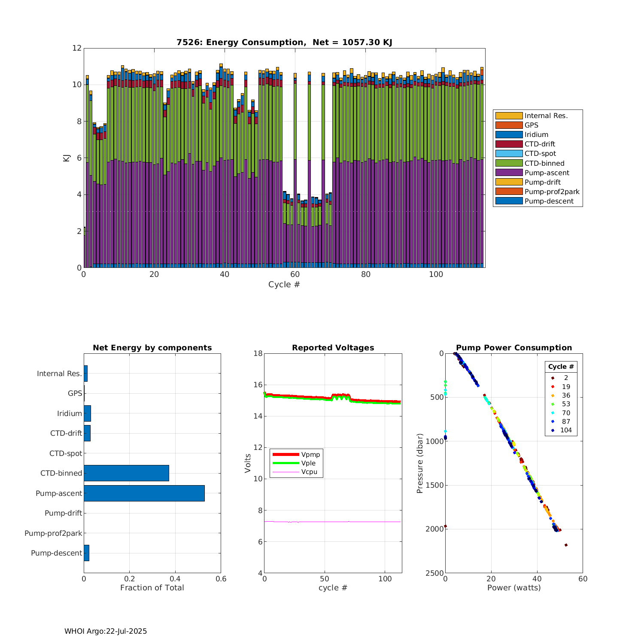Click the CTD-binned bar in Net Energy chart
The width and height of the screenshot is (644, 644).
click(x=126, y=473)
